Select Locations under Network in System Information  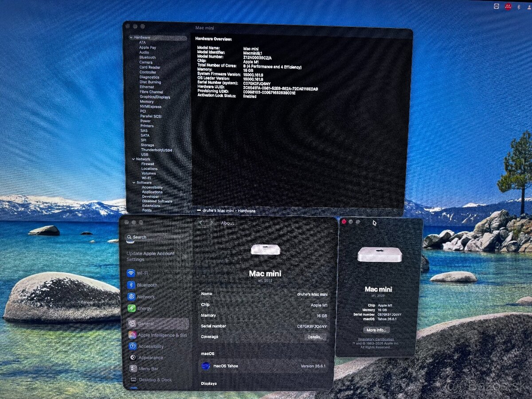click(x=149, y=169)
